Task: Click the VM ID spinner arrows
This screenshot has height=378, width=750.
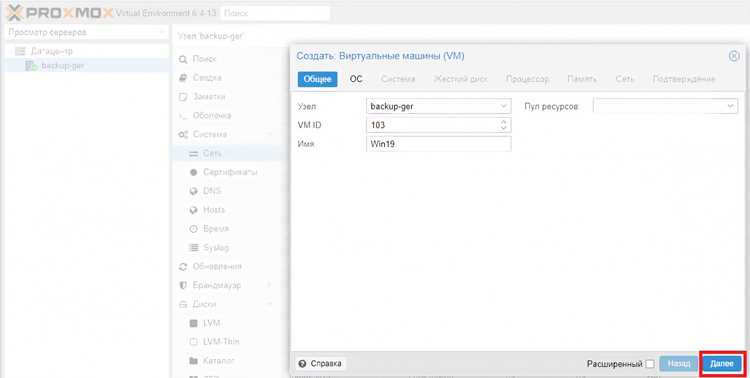Action: coord(503,125)
